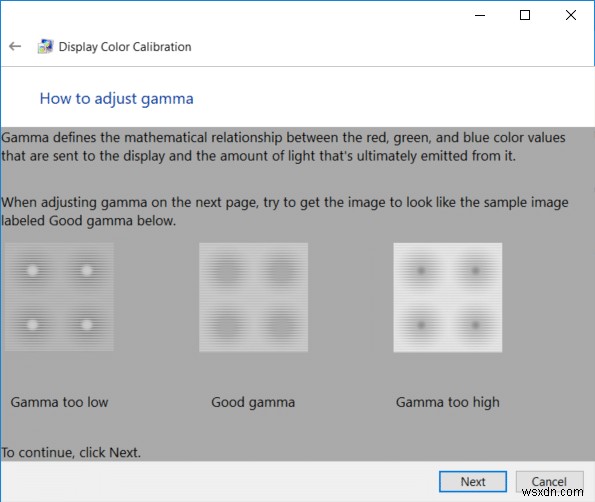
Task: Click the Display Color Calibration app icon
Action: click(x=45, y=47)
